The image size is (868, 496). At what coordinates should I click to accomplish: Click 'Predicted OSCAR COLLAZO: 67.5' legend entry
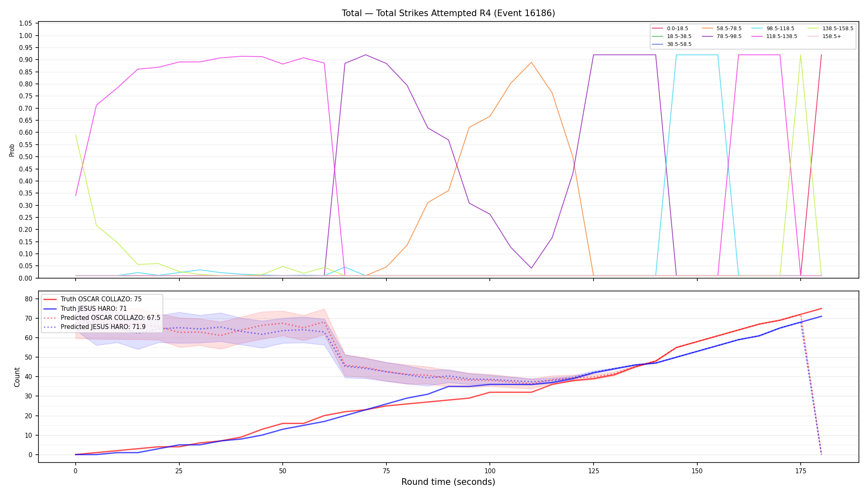pos(102,318)
